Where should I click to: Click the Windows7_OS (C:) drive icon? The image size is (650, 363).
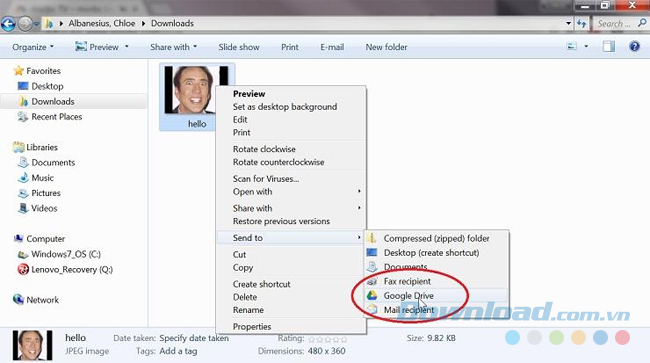point(23,254)
